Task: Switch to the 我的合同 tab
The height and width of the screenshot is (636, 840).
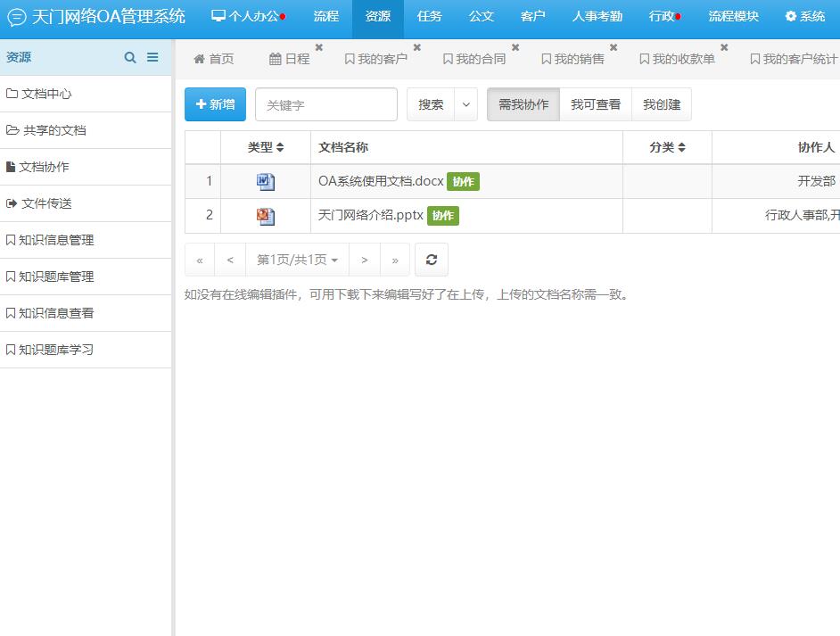Action: click(x=474, y=59)
